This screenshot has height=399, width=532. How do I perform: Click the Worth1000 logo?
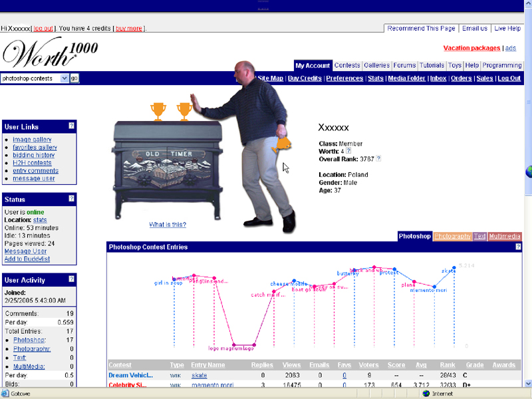(51, 53)
